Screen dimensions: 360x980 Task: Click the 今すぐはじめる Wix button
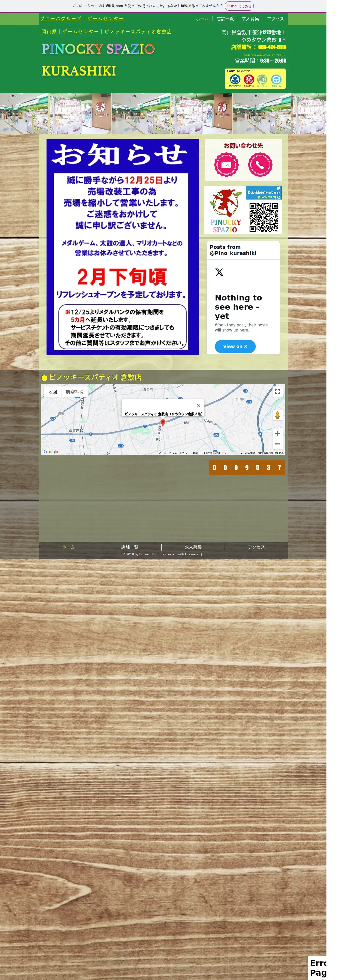click(239, 6)
